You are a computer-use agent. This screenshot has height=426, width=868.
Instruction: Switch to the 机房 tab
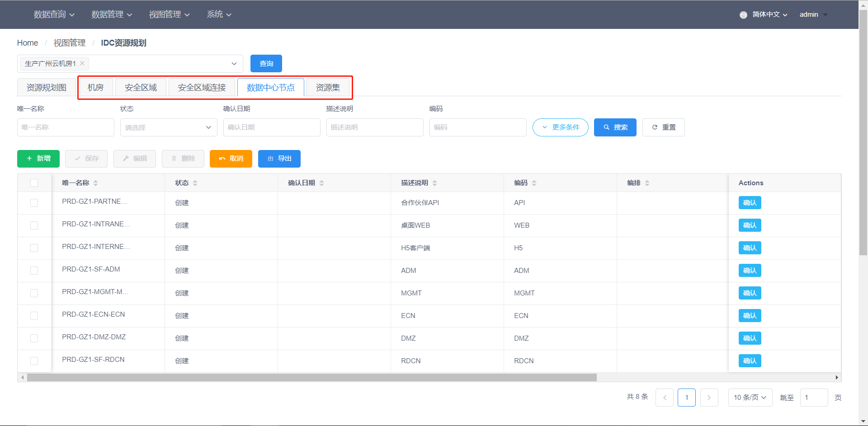[x=95, y=88]
